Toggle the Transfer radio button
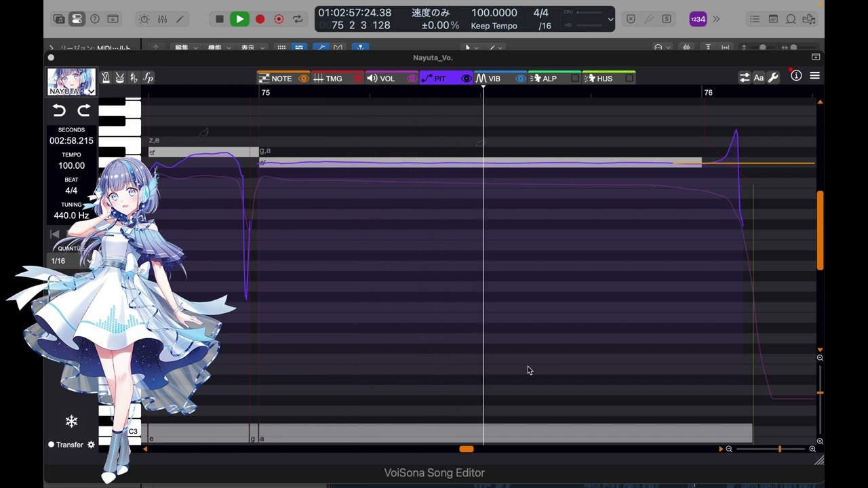The height and width of the screenshot is (488, 868). click(51, 445)
